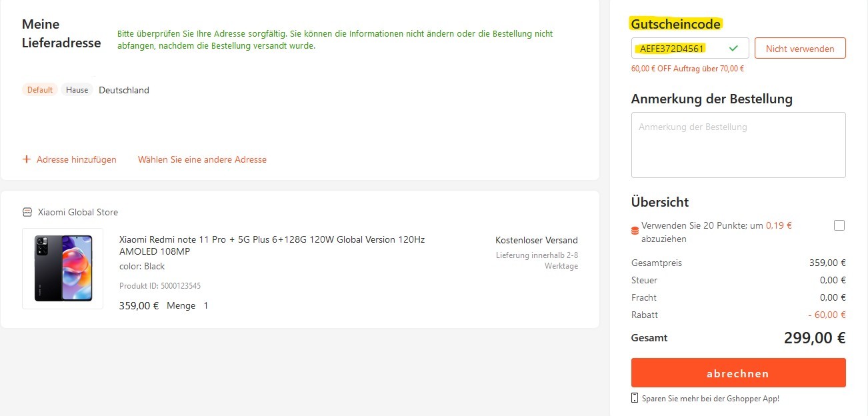Open the Redmi Note 11 Pro thumbnail
Screen dimensions: 868x416
pos(63,269)
